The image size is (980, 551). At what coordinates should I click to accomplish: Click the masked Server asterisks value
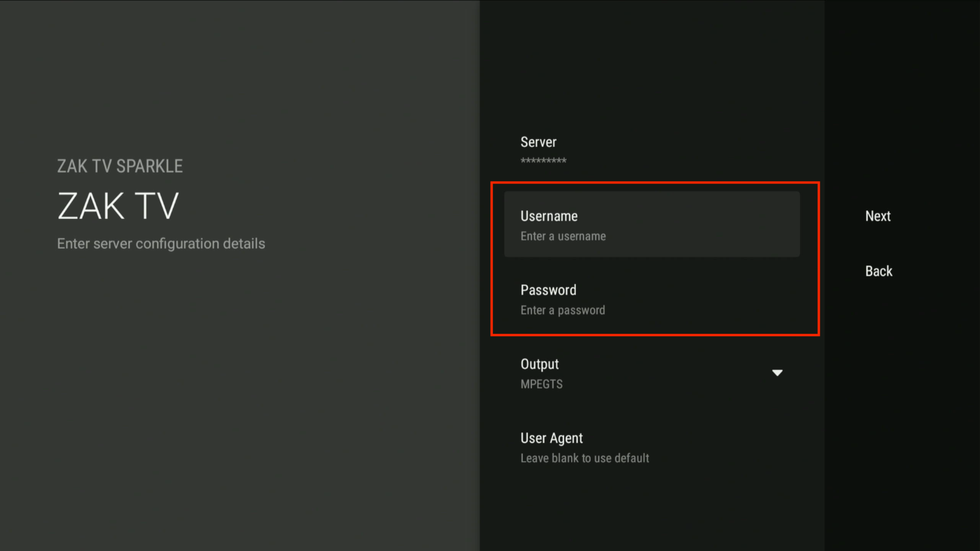(x=543, y=161)
